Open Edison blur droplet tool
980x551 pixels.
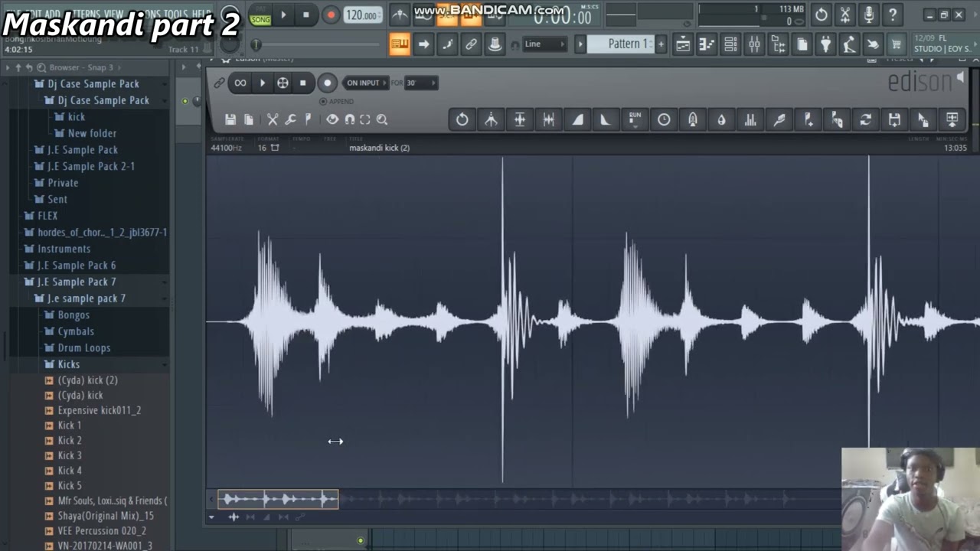pyautogui.click(x=721, y=119)
